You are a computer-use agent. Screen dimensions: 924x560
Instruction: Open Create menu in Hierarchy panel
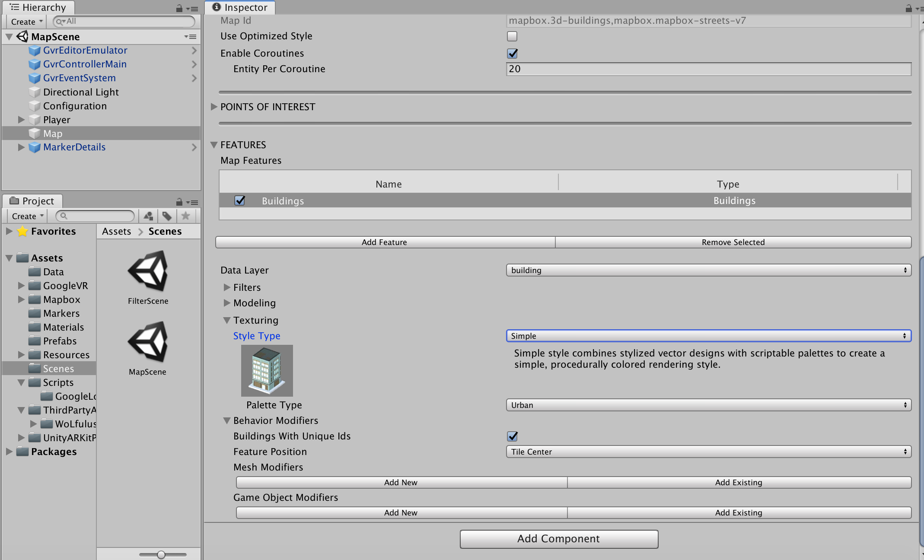coord(26,22)
